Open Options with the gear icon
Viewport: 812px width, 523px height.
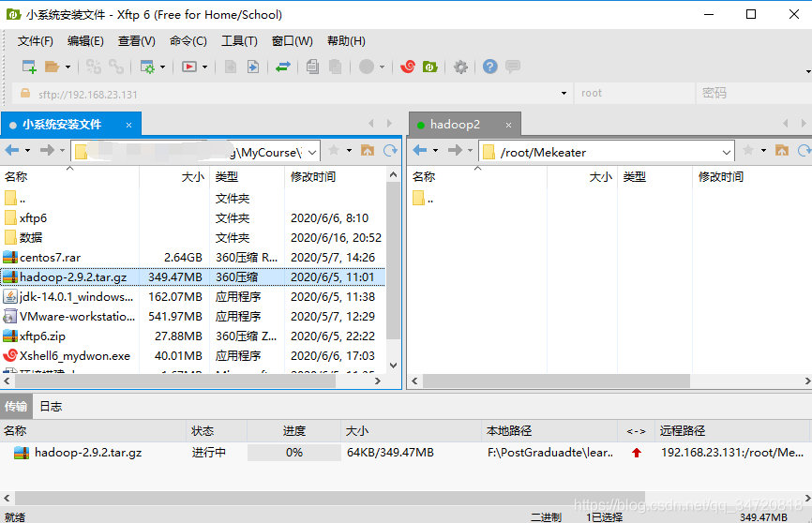coord(460,67)
